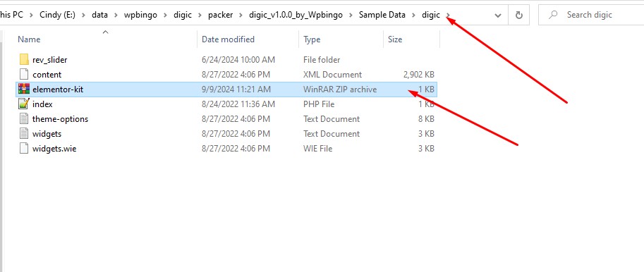Image resolution: width=644 pixels, height=272 pixels.
Task: Click the content XML file icon
Action: coord(24,74)
